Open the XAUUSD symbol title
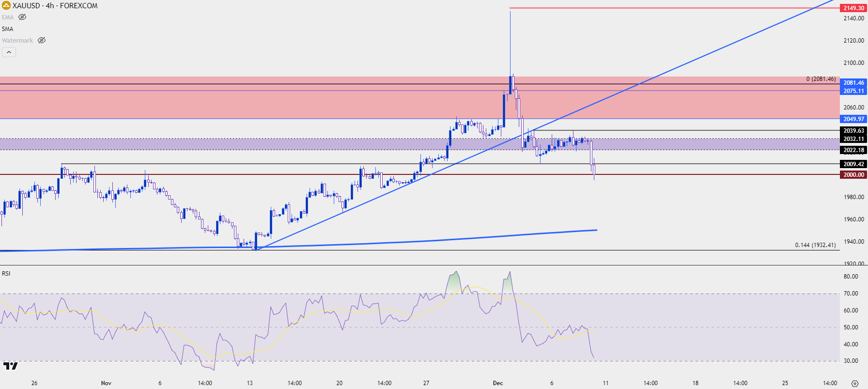The width and height of the screenshot is (868, 389). click(x=55, y=6)
